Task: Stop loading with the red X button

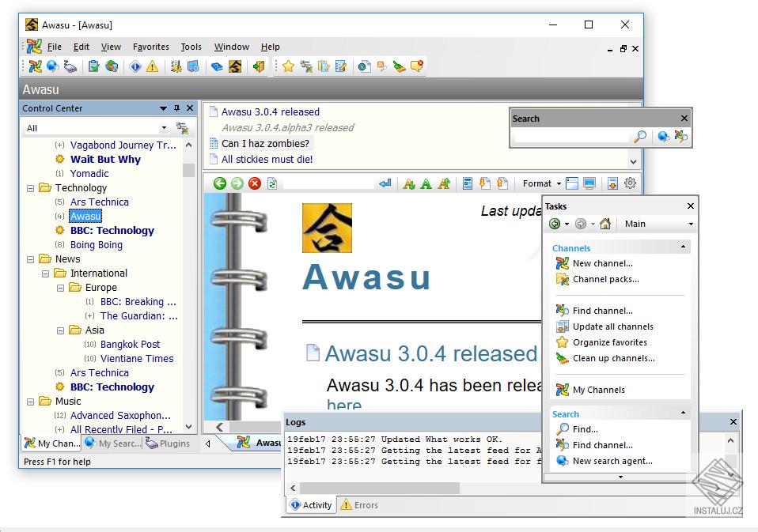Action: (x=255, y=183)
